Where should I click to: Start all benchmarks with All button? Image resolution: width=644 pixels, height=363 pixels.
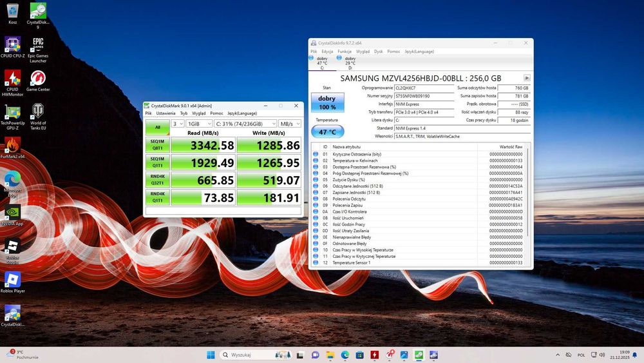(x=157, y=128)
